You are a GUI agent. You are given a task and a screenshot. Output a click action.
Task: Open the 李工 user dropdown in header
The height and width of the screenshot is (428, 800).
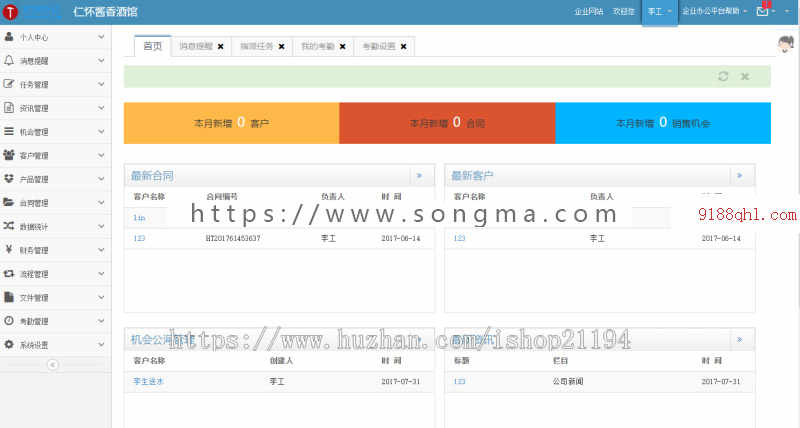660,11
